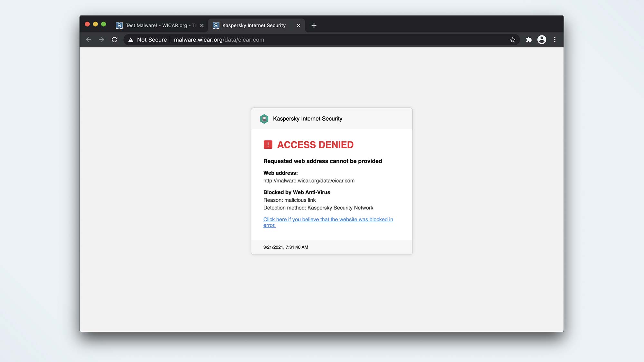The width and height of the screenshot is (644, 362).
Task: Click the blocked-in-error report link
Action: click(328, 222)
